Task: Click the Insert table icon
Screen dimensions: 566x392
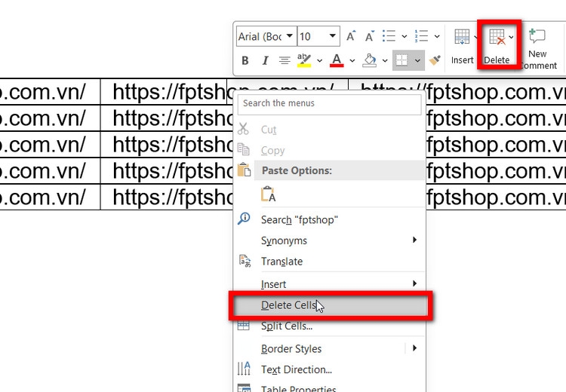Action: 462,36
